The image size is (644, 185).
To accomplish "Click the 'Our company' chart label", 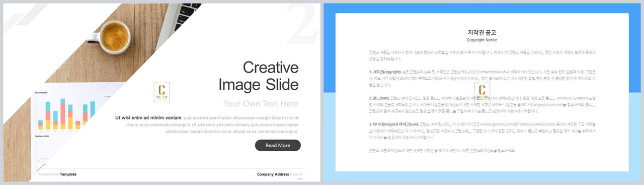I will pos(41,93).
